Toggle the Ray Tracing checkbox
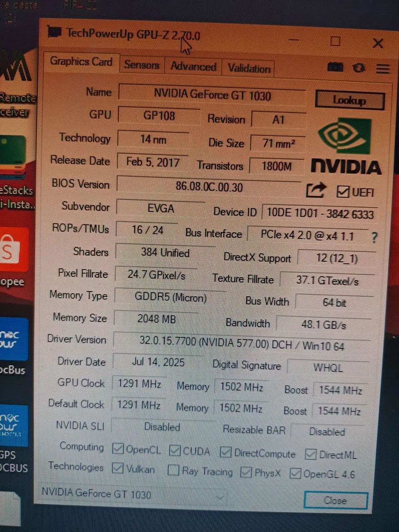 click(x=173, y=470)
